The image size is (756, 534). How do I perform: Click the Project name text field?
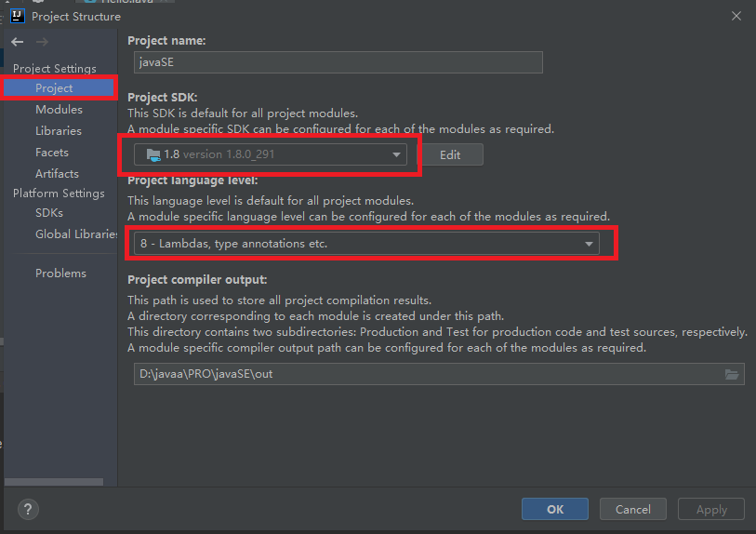point(335,62)
